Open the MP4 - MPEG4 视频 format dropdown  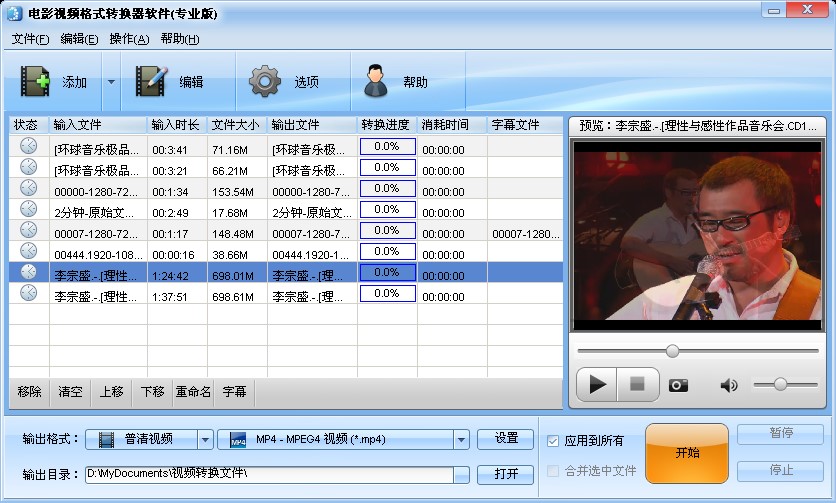coord(345,439)
